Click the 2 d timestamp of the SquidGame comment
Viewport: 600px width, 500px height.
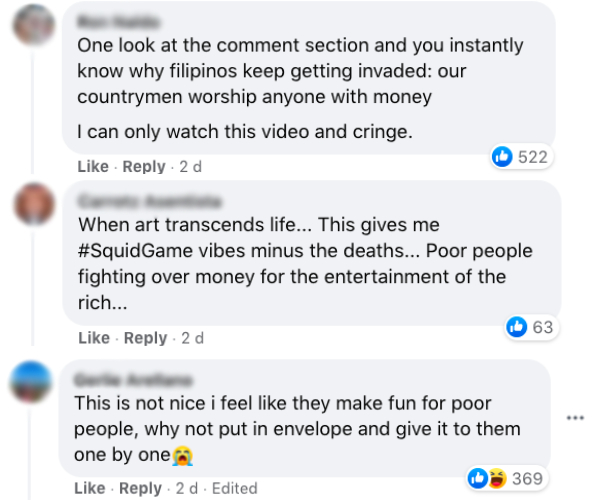(x=191, y=338)
